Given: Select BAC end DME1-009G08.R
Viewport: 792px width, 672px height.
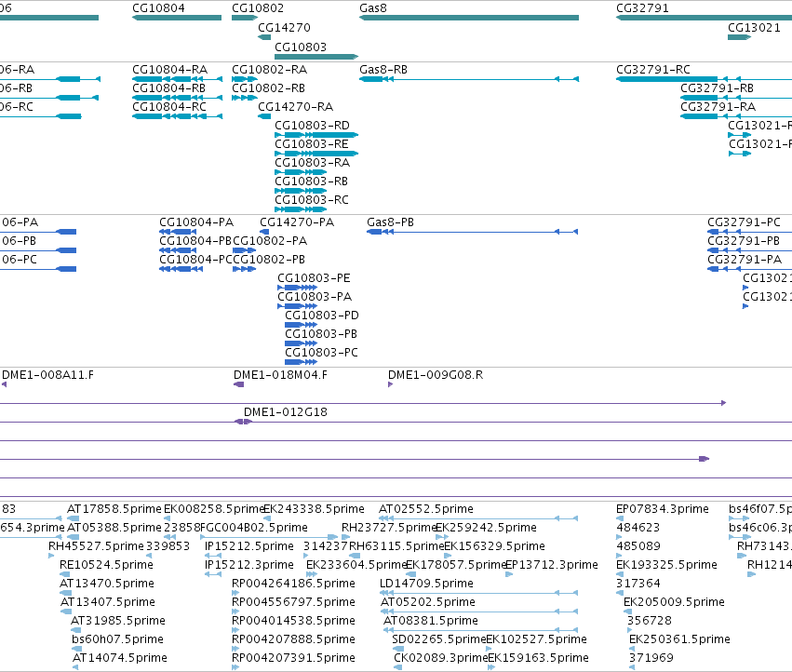Looking at the screenshot, I should tap(436, 375).
